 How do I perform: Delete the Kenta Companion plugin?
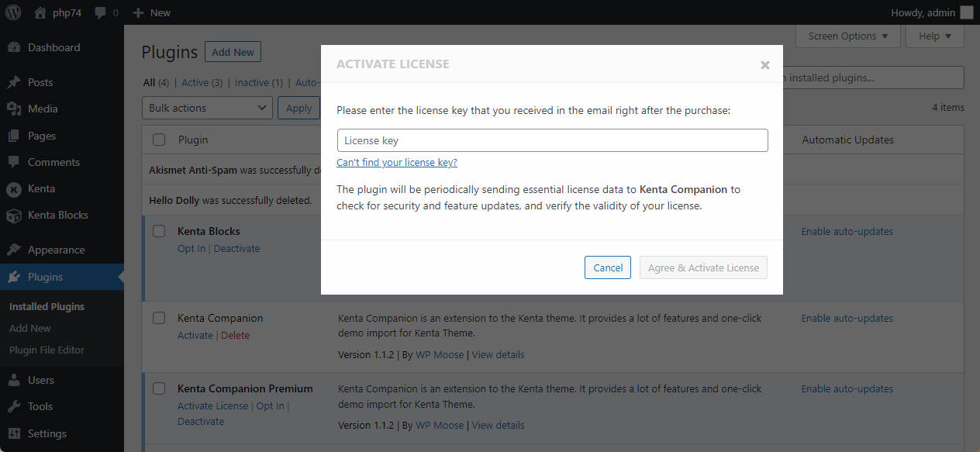[x=235, y=335]
